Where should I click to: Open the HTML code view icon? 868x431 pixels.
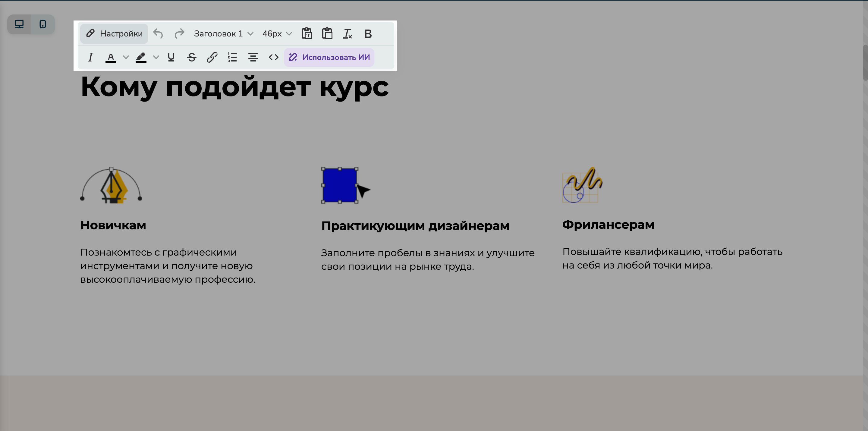274,57
